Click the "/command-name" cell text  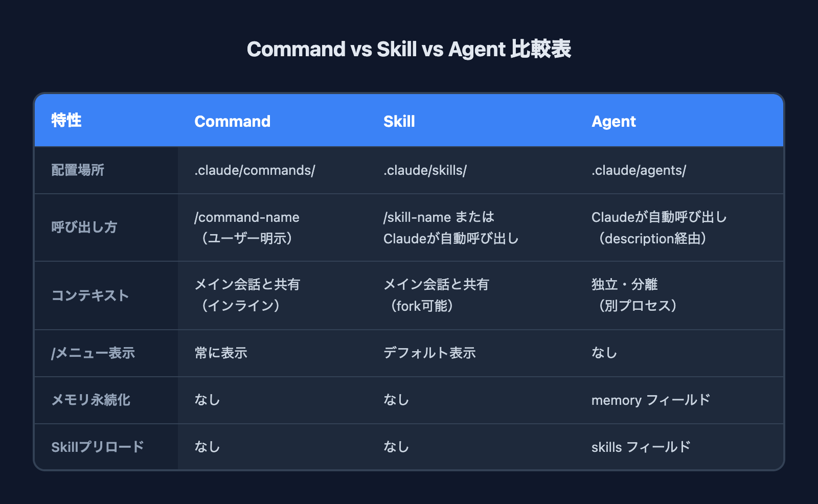tap(247, 217)
